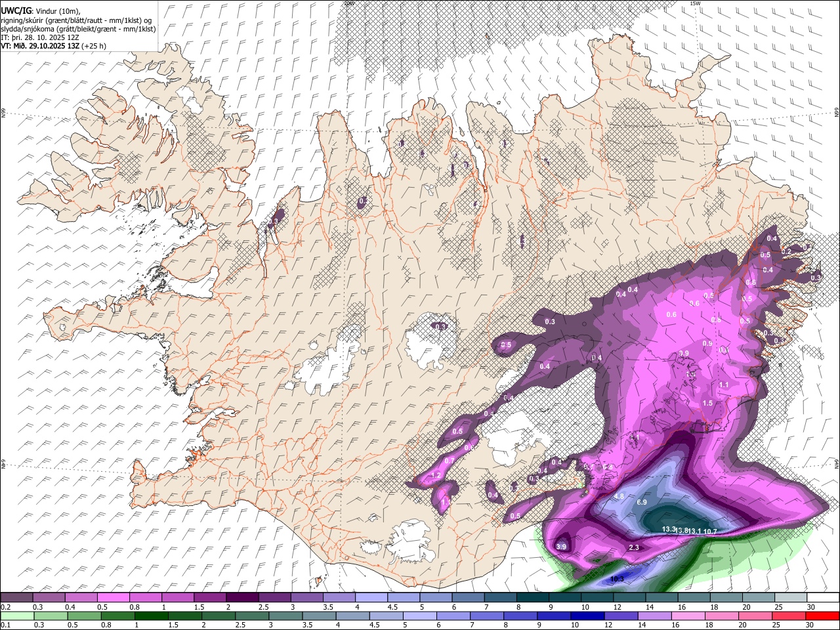Click the 'UWC/IG: Vindur (10m)' title text
The width and height of the screenshot is (840, 630).
39,11
